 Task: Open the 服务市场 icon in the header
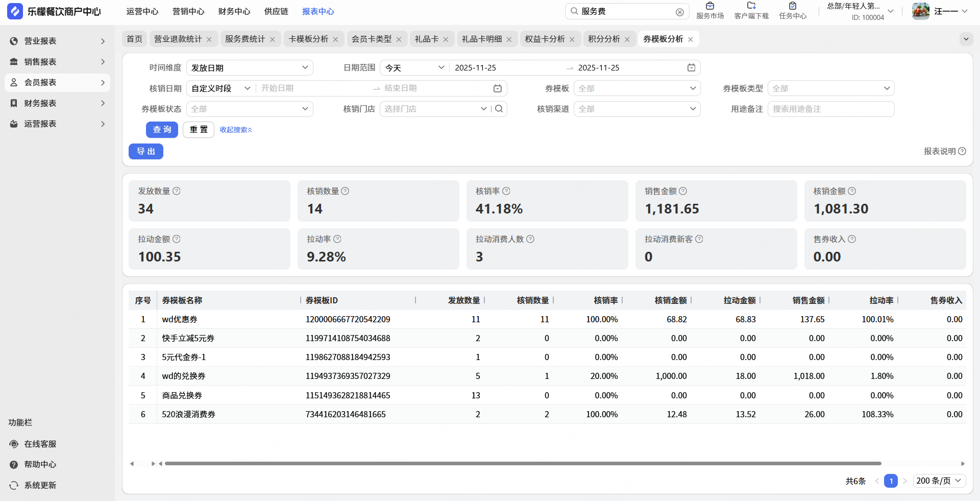(709, 7)
